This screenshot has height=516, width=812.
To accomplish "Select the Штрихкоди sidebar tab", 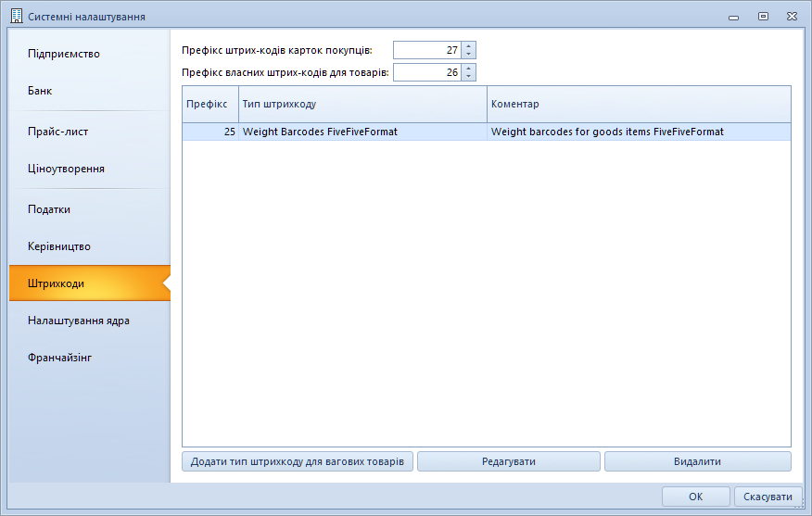I will 57,283.
